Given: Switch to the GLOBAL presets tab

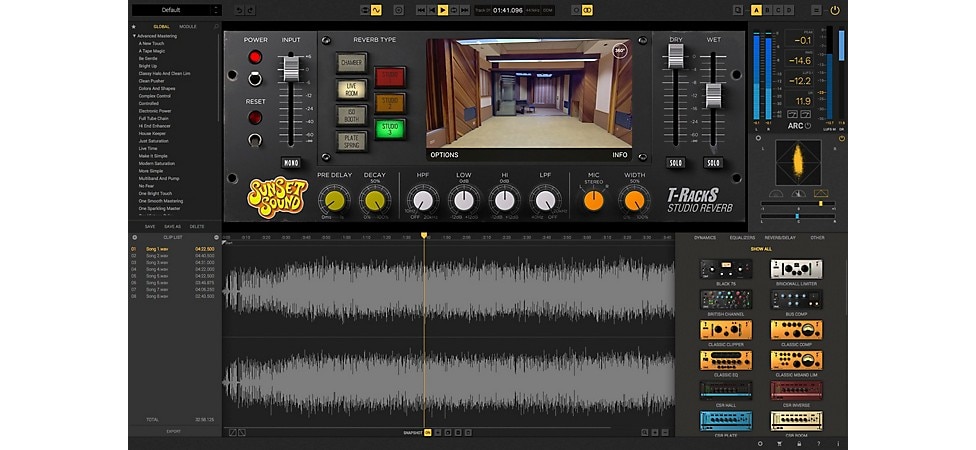Looking at the screenshot, I should 161,27.
